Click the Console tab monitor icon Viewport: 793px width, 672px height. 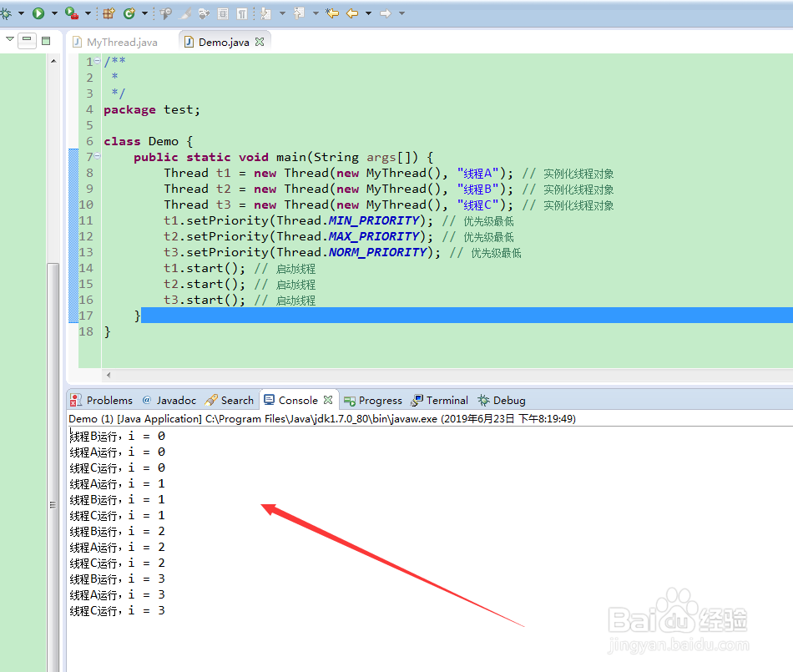coord(269,400)
